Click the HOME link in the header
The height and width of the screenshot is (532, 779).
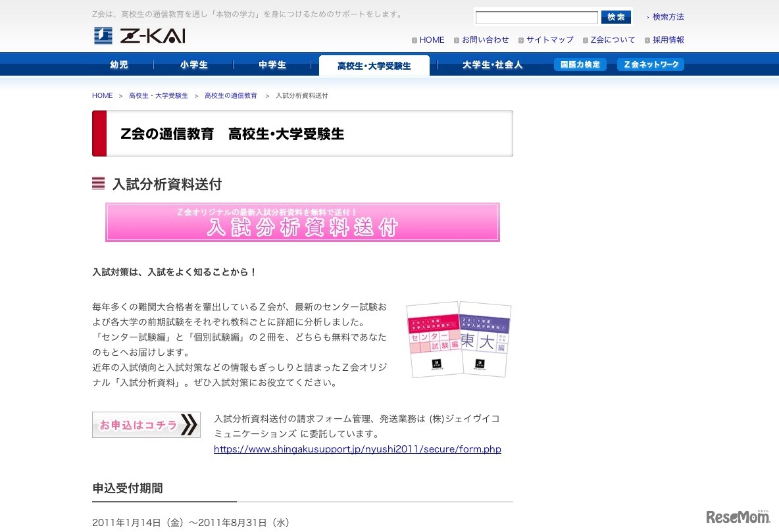click(432, 39)
